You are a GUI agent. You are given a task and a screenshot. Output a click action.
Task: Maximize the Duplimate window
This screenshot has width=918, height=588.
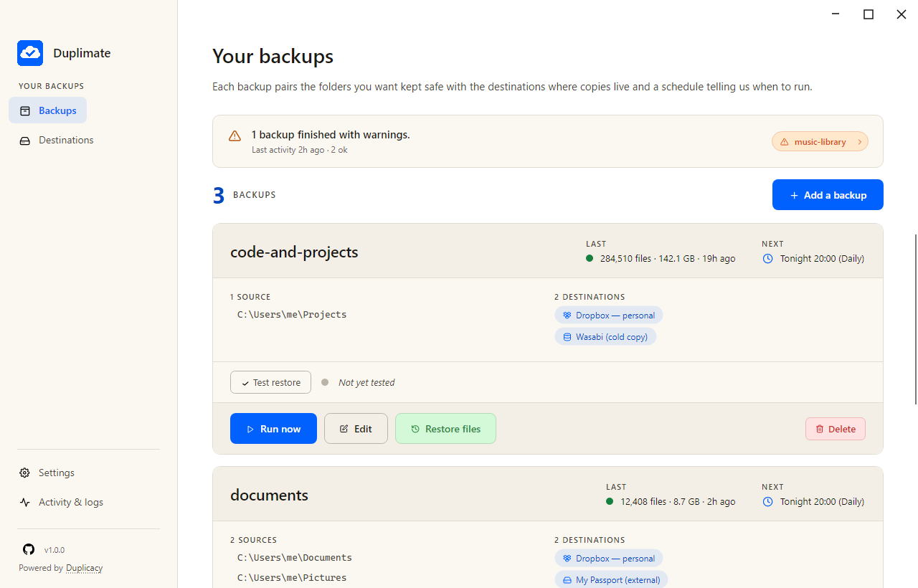click(x=869, y=14)
